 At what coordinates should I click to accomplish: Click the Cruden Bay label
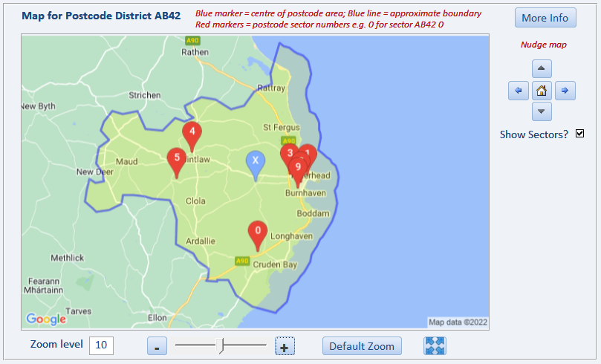275,264
